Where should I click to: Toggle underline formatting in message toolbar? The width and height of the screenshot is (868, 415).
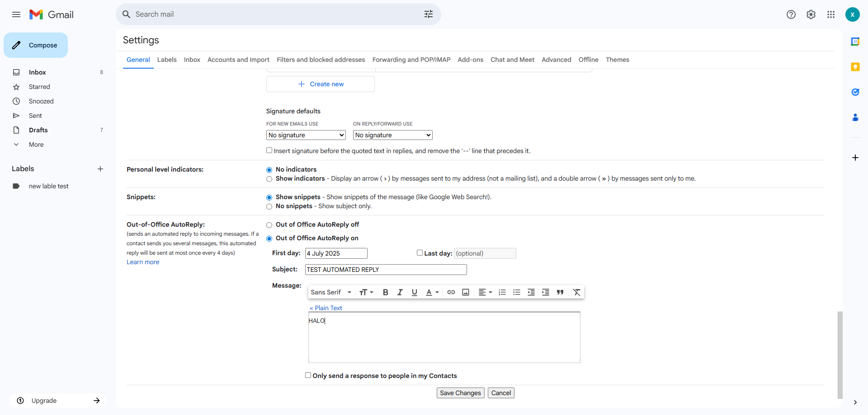[415, 292]
